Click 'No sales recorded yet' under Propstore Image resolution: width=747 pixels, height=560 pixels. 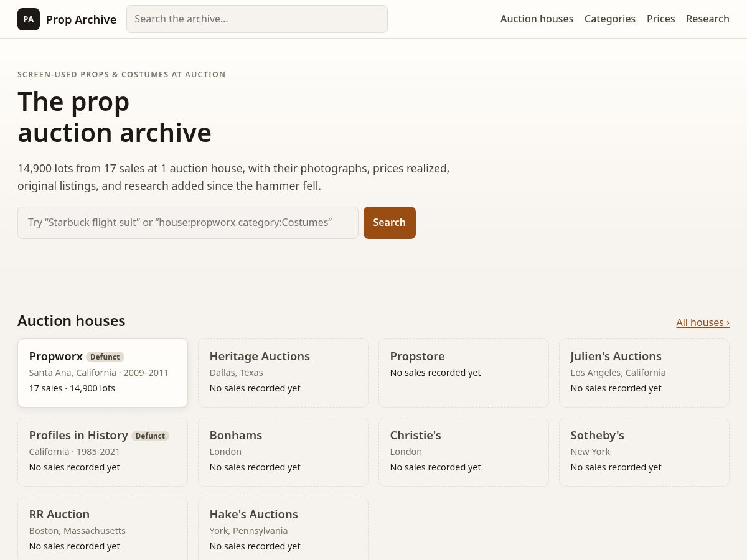pyautogui.click(x=436, y=373)
